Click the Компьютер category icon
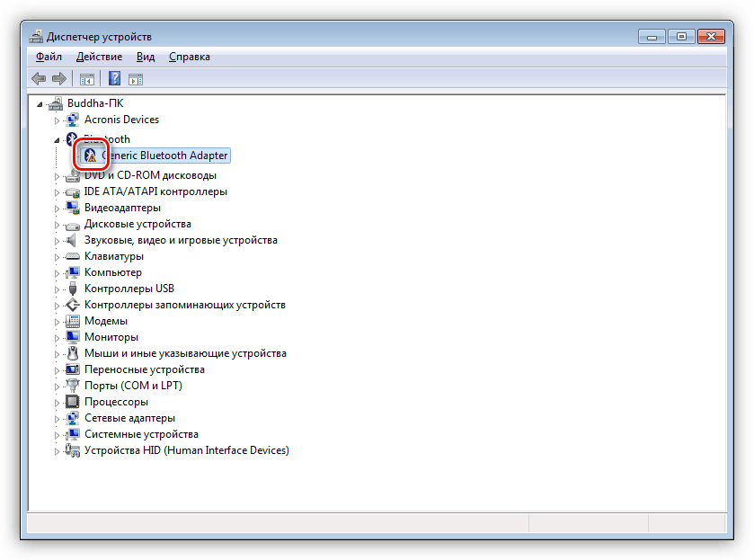This screenshot has width=754, height=560. (x=73, y=272)
